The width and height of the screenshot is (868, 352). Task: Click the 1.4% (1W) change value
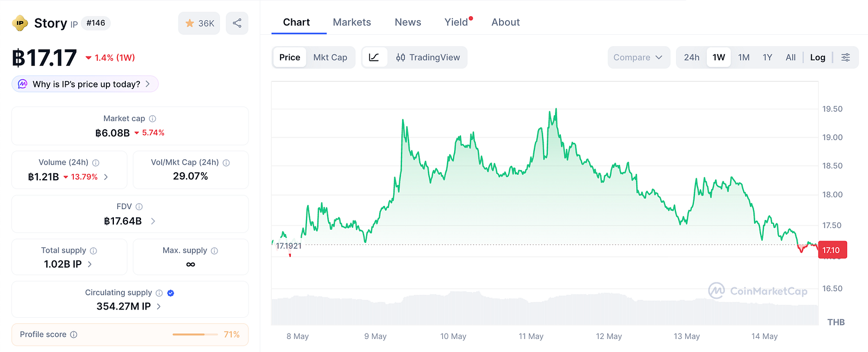coord(110,58)
